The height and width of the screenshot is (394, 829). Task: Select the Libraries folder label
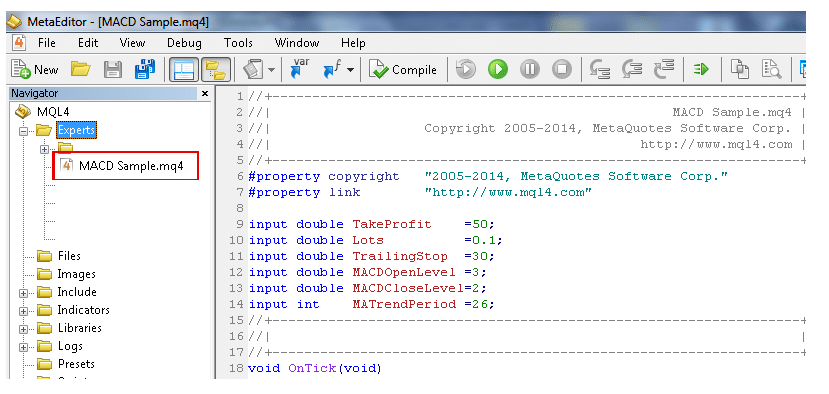(x=79, y=328)
